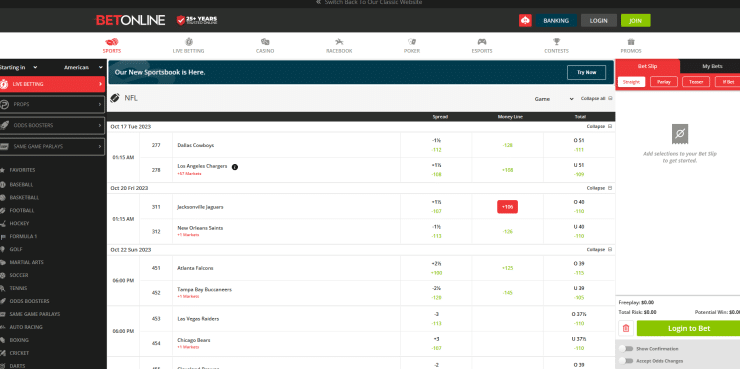This screenshot has width=740, height=369.
Task: Open the Starting in dropdown
Action: pyautogui.click(x=19, y=67)
